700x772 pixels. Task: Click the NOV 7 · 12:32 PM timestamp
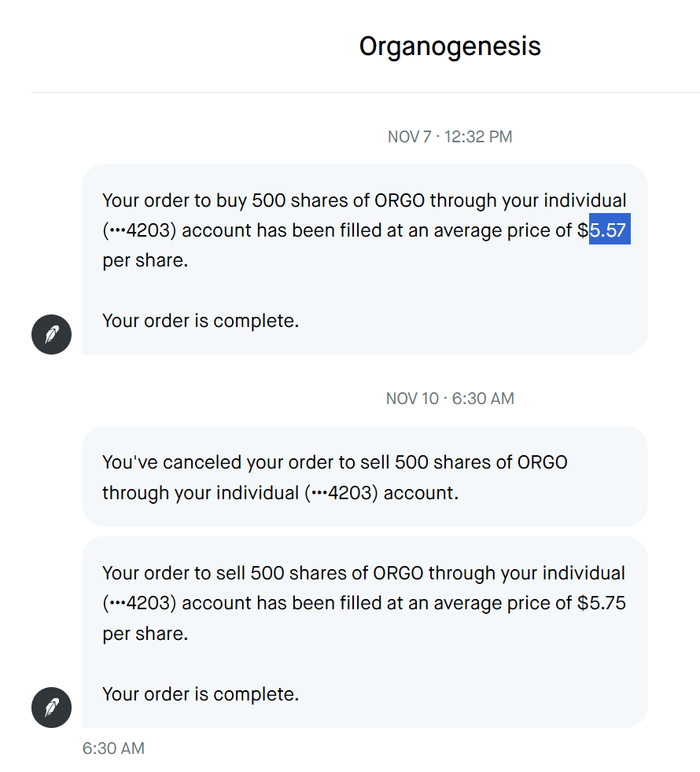(x=450, y=137)
